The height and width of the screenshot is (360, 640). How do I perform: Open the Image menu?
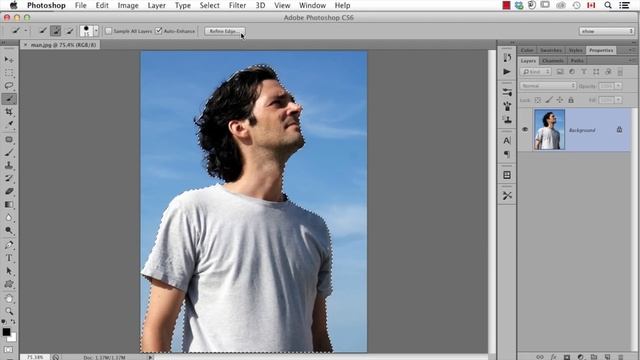pyautogui.click(x=128, y=5)
